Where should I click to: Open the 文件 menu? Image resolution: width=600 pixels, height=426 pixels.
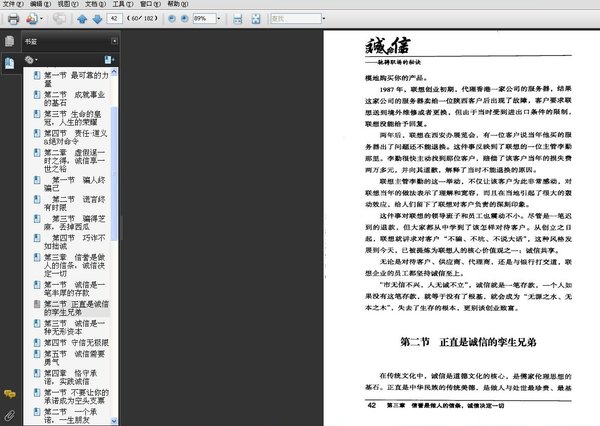click(x=13, y=4)
